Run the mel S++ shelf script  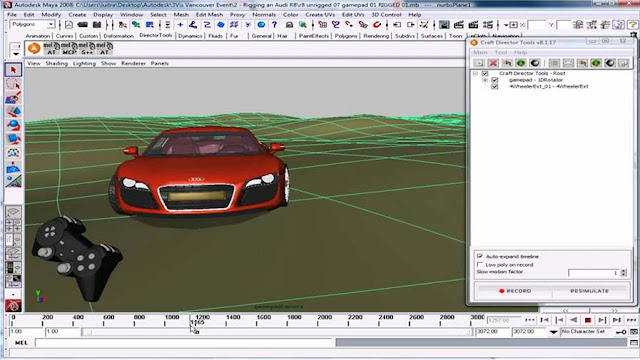(86, 49)
